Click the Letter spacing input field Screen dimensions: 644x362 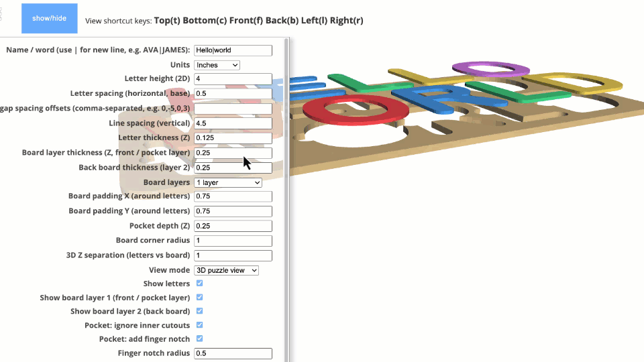233,94
